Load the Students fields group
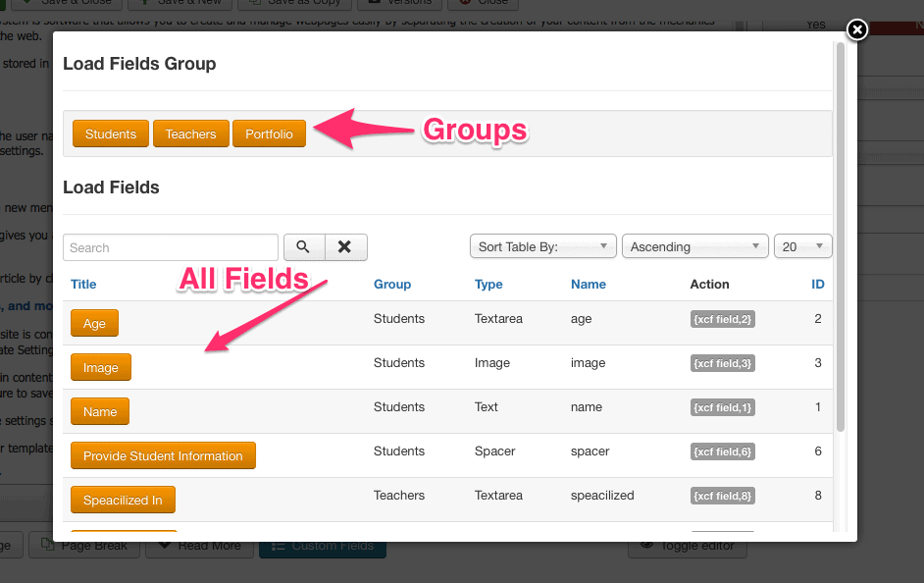Viewport: 924px width, 583px height. click(x=111, y=133)
